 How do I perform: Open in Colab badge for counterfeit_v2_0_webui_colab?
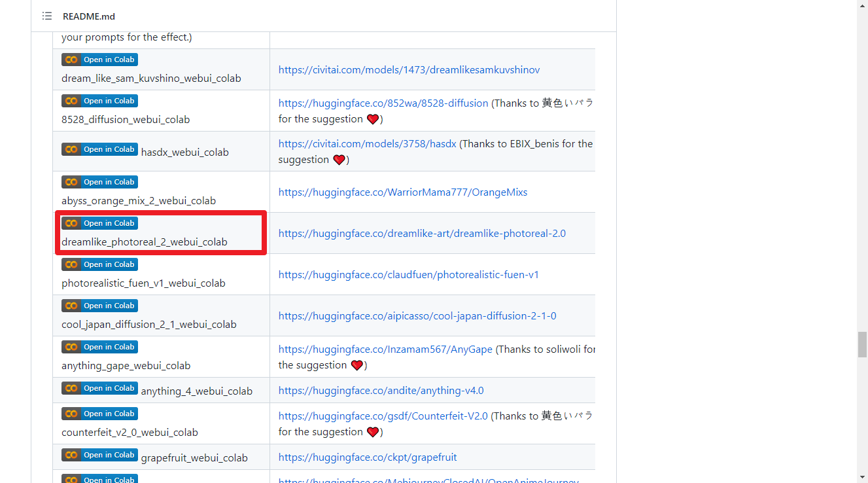(x=99, y=414)
